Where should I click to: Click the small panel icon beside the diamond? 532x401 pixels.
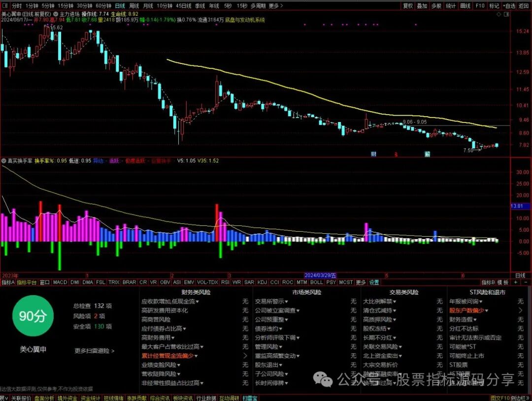pos(507,14)
